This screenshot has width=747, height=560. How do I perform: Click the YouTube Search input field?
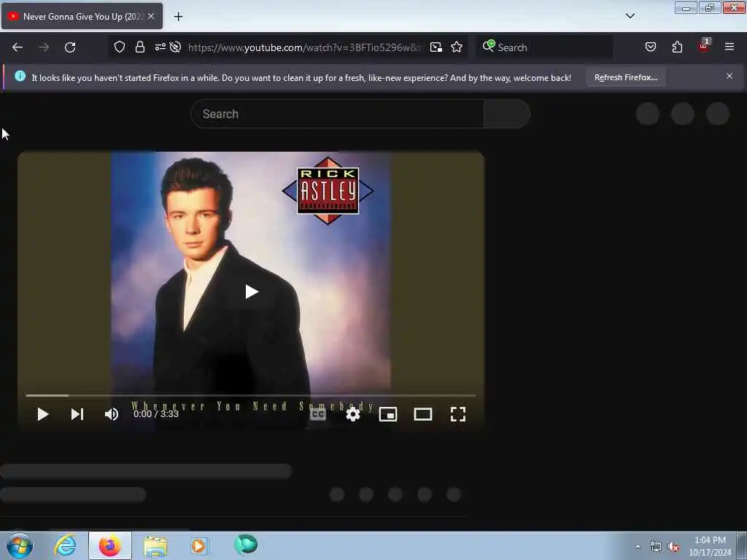pos(337,114)
